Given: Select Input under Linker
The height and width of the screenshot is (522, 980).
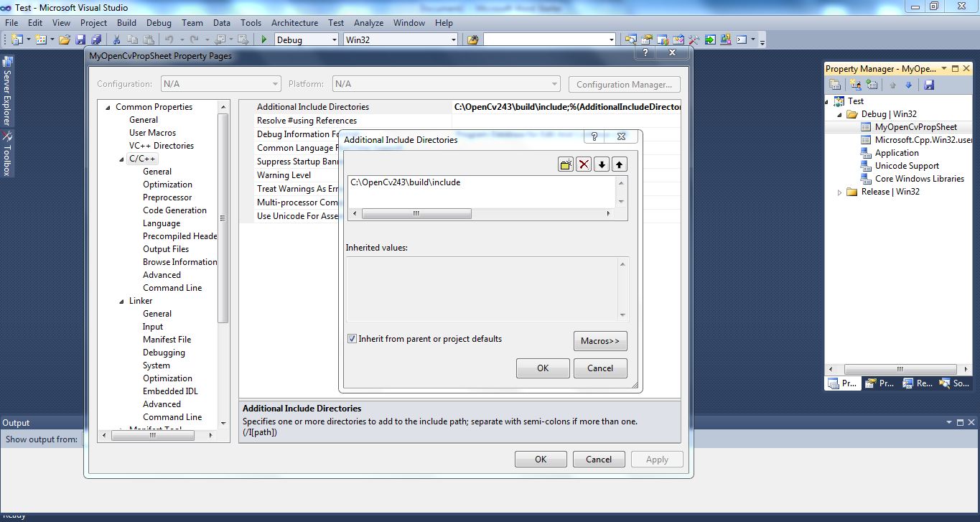Looking at the screenshot, I should click(x=153, y=327).
